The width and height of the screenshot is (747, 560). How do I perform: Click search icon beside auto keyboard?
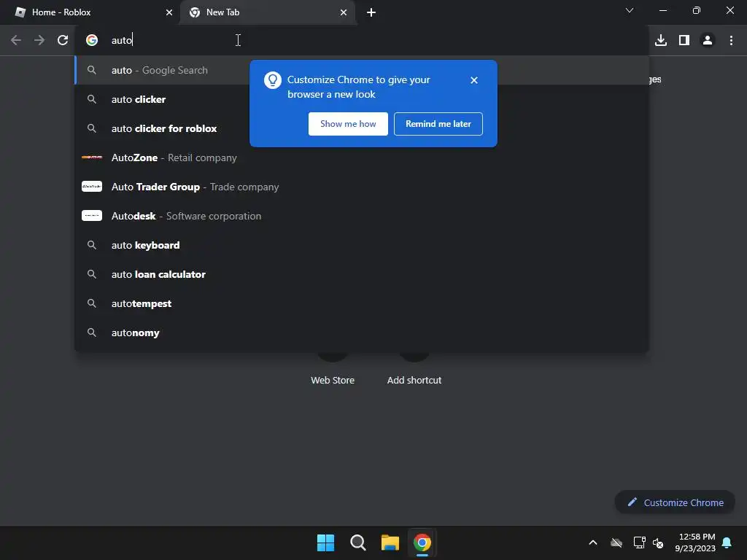click(92, 245)
